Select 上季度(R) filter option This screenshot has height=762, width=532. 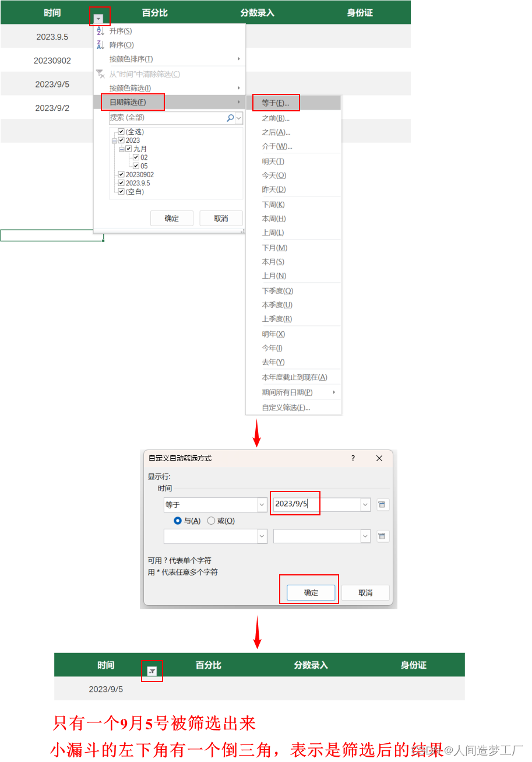tap(293, 319)
